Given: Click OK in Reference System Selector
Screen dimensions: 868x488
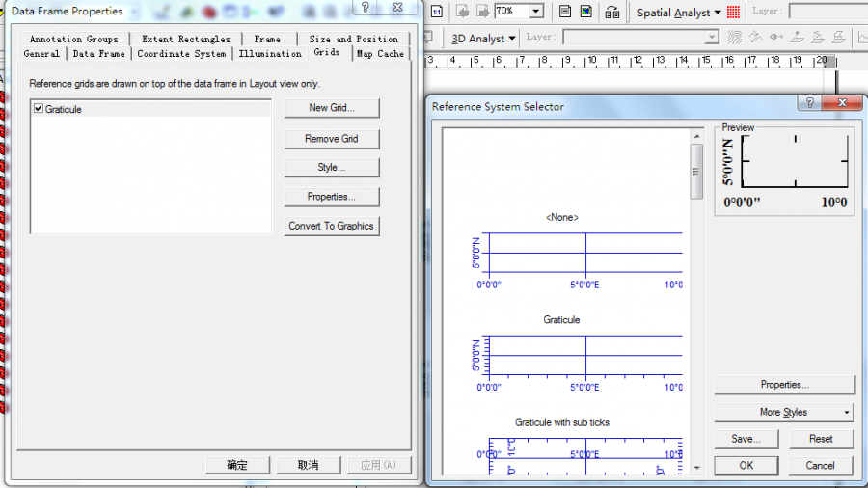Looking at the screenshot, I should tap(746, 465).
